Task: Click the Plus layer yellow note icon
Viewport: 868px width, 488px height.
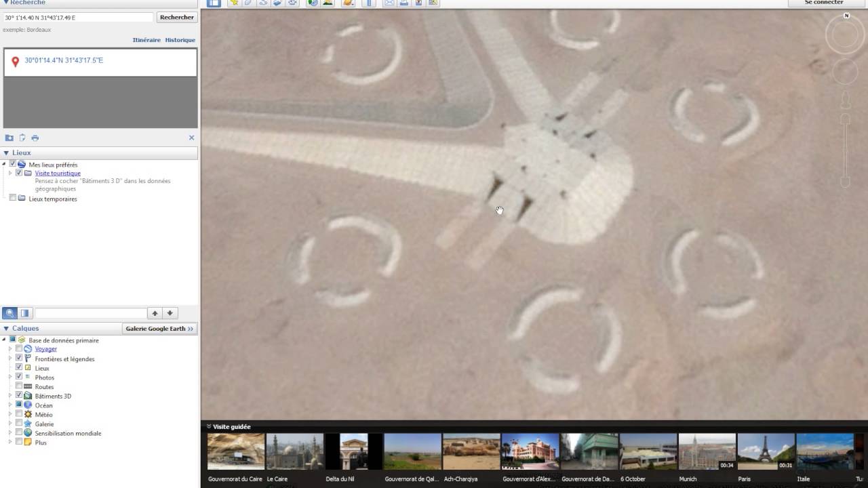Action: point(28,442)
